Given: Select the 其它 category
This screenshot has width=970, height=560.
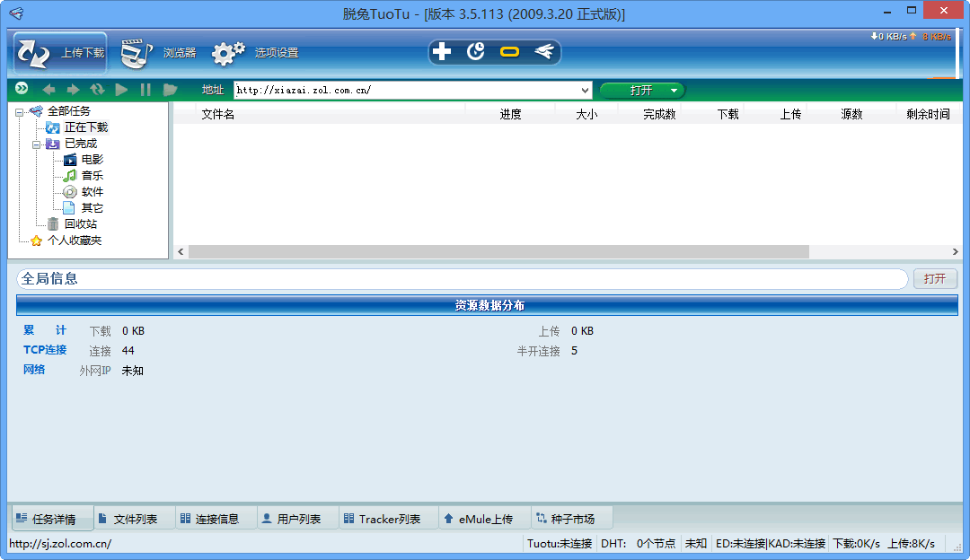Looking at the screenshot, I should click(93, 207).
